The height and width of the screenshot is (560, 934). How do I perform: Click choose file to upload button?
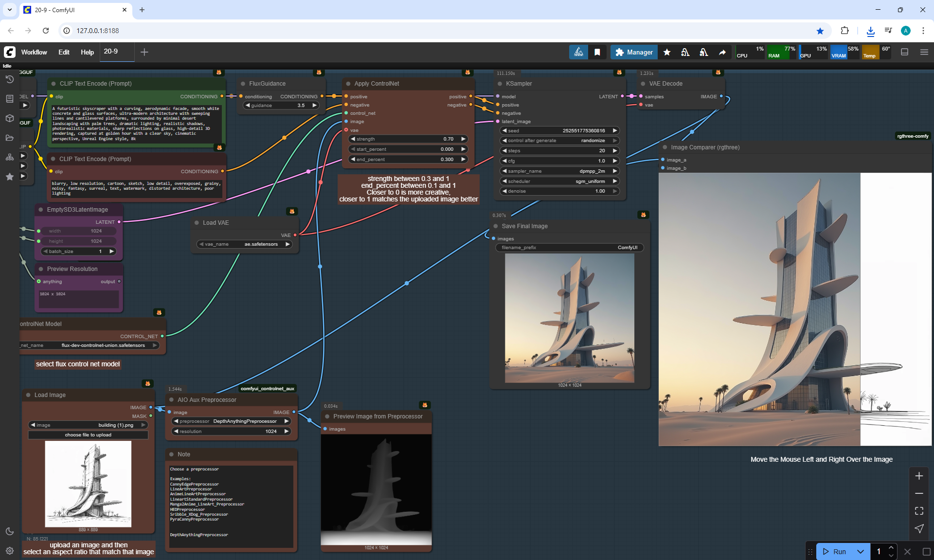tap(88, 435)
